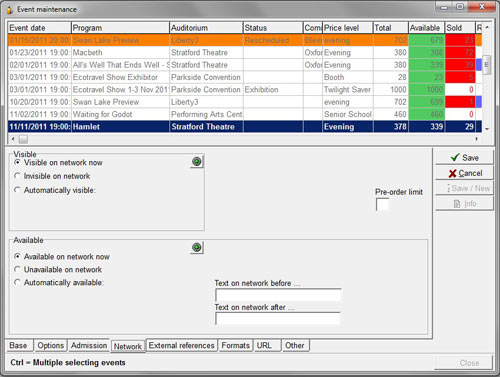Click Performing Arts Cent auditorium cell
This screenshot has height=377, width=500.
click(x=206, y=114)
